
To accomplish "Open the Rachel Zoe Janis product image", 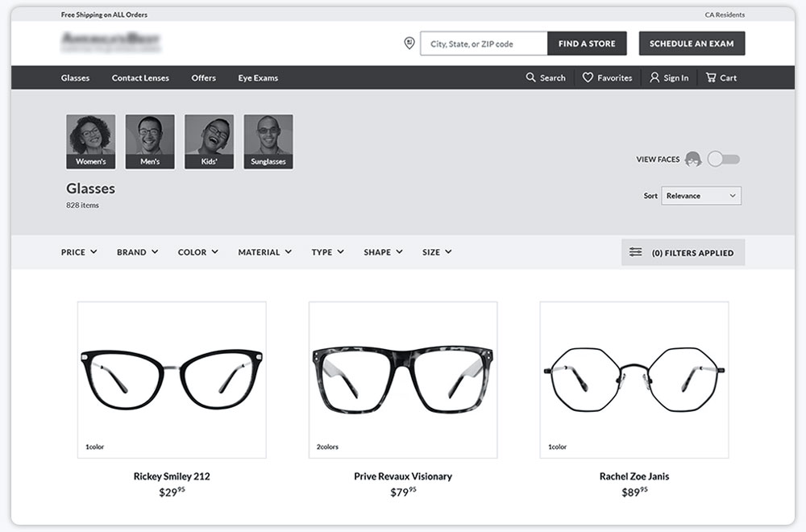I will (x=634, y=380).
